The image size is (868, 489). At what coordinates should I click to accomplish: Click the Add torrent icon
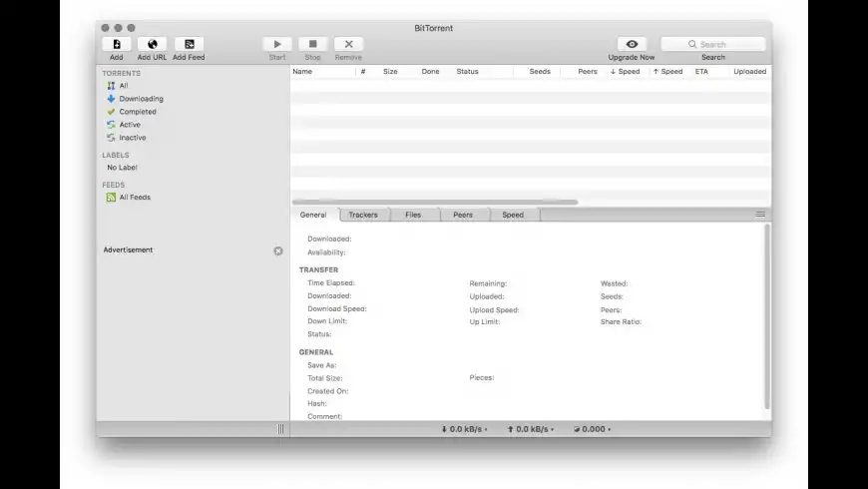tap(117, 44)
